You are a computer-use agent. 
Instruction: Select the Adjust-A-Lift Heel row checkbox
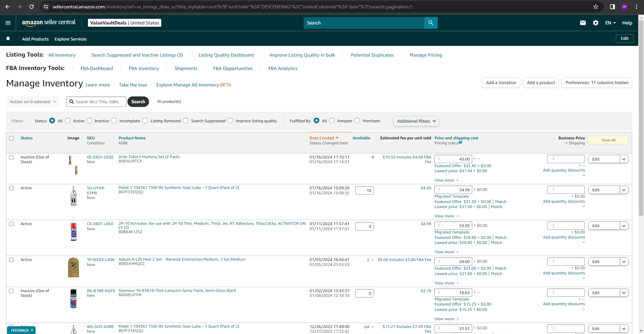click(x=11, y=260)
